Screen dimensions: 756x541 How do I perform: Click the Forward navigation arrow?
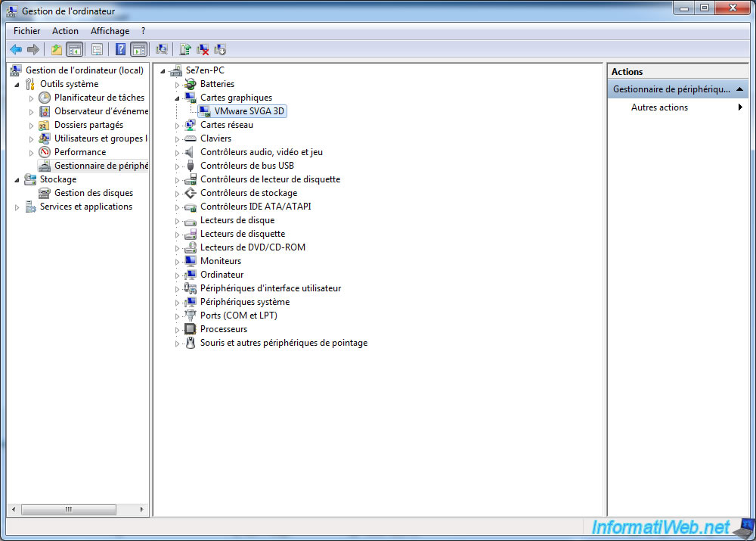point(33,48)
